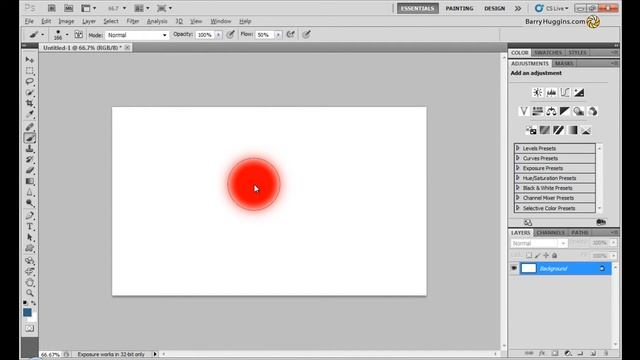Select the Spot Healing Brush tool
This screenshot has height=360, width=640.
(x=29, y=127)
